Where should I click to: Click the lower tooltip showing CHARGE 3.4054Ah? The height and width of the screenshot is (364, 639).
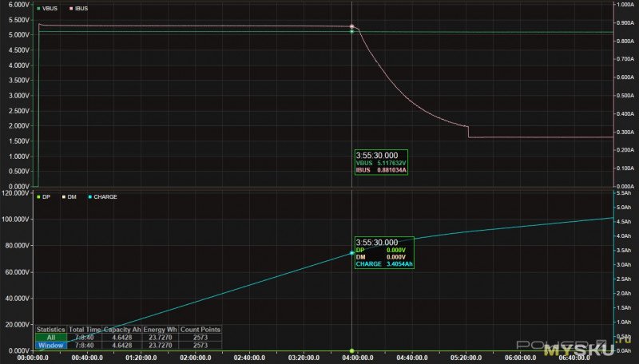[x=384, y=252]
